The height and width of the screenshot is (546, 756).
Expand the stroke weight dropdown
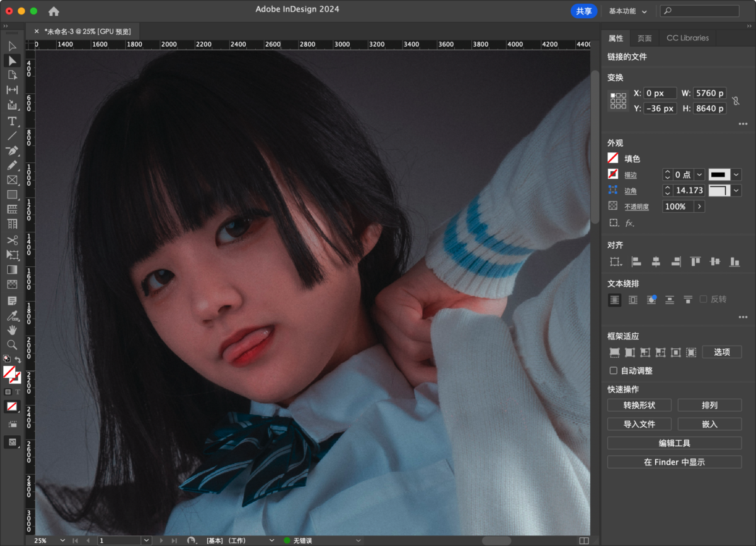[x=699, y=174]
